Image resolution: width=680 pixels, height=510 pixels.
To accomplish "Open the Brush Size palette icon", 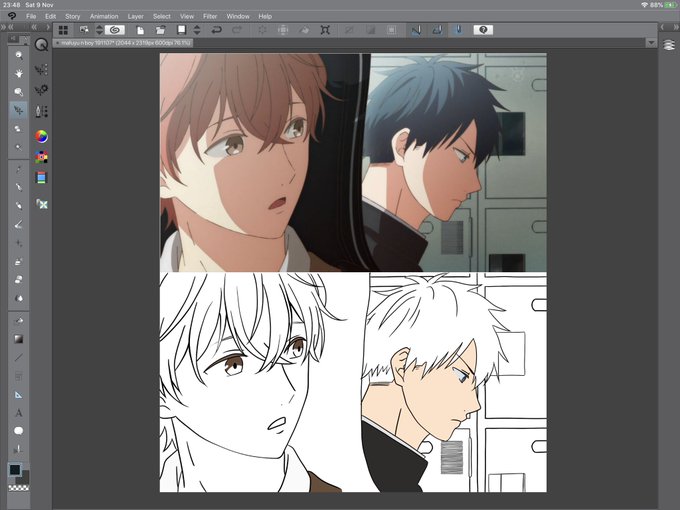I will (x=41, y=111).
